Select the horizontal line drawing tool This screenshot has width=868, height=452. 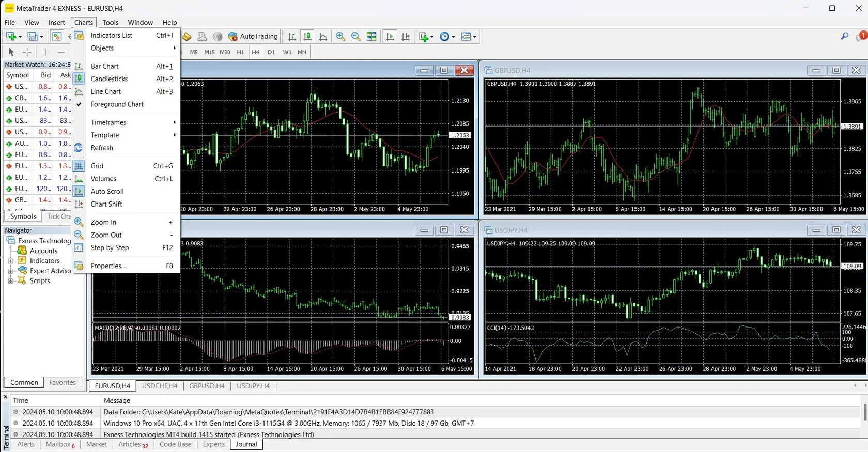click(61, 52)
